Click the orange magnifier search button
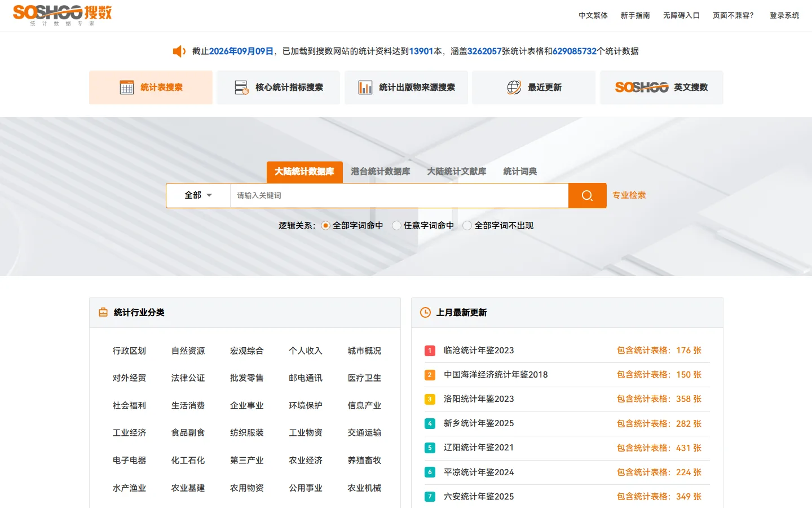 pos(587,195)
